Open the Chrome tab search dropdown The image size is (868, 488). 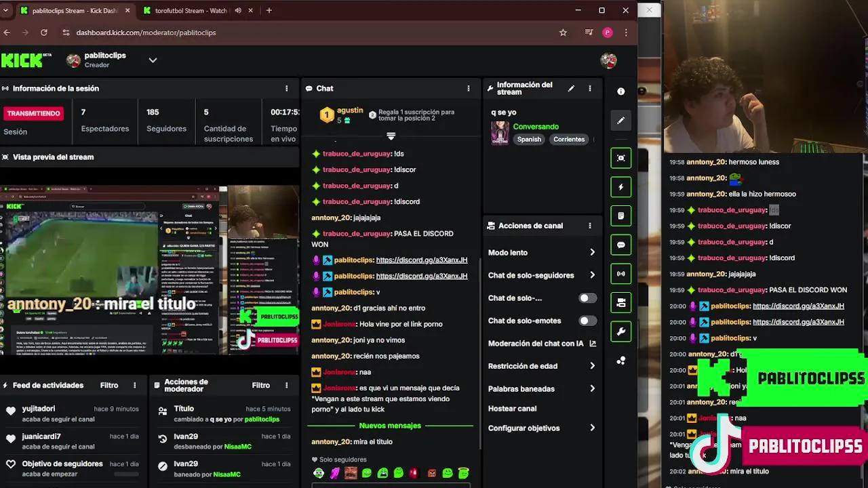5,11
